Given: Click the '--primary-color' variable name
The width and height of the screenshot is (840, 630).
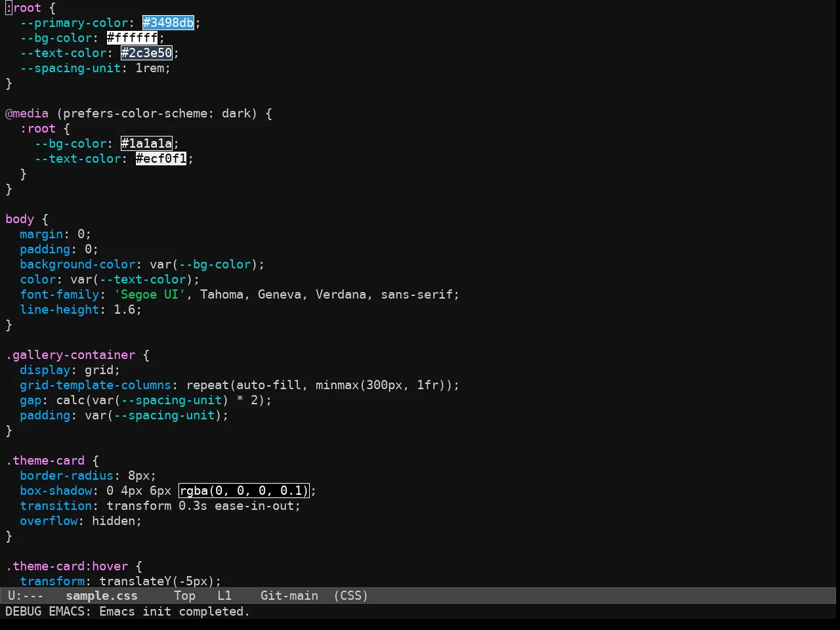Looking at the screenshot, I should (73, 23).
